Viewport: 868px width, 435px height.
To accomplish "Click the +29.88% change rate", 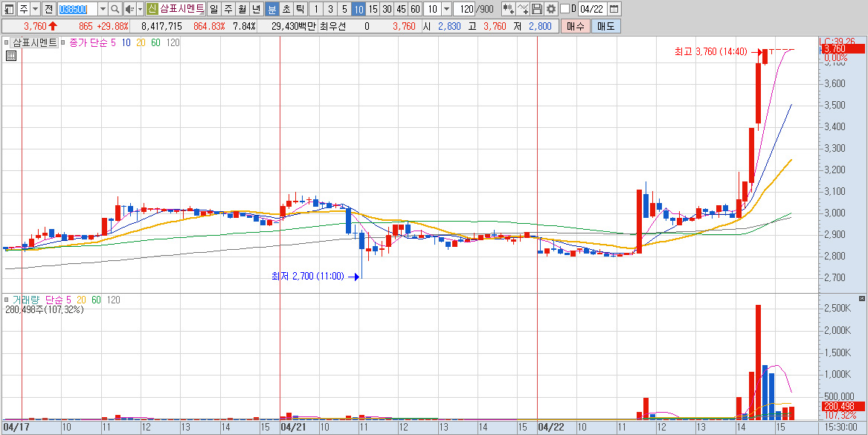I will (x=112, y=27).
